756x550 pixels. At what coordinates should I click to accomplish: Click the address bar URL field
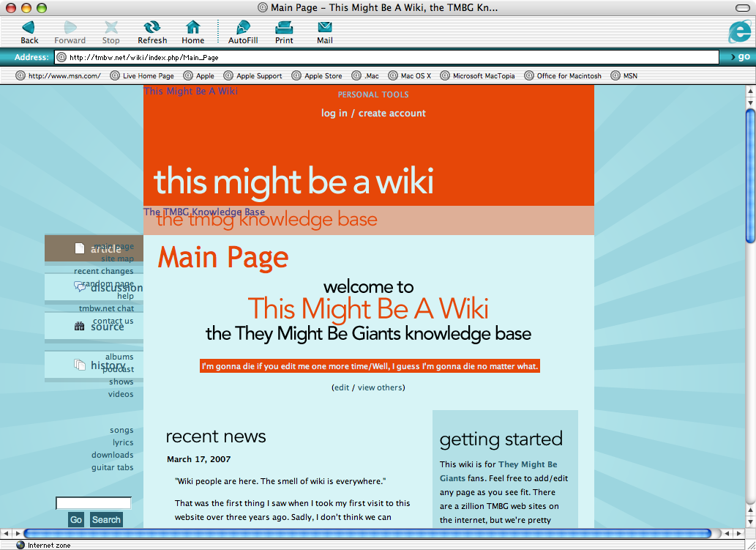[386, 57]
